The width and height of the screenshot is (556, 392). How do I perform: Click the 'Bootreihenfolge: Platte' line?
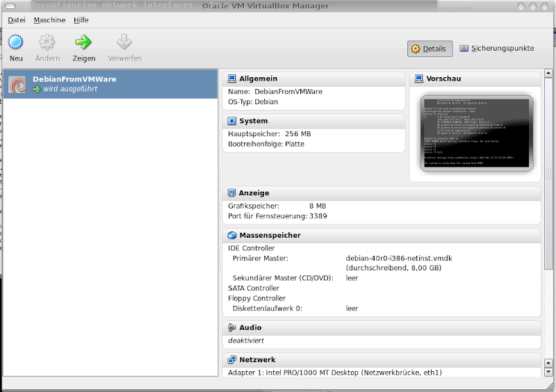click(266, 144)
